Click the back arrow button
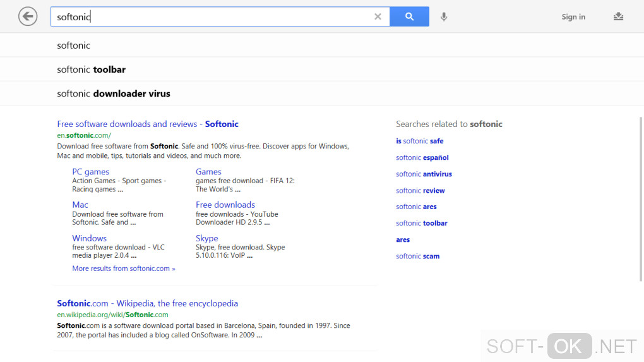The width and height of the screenshot is (644, 362). (x=28, y=16)
